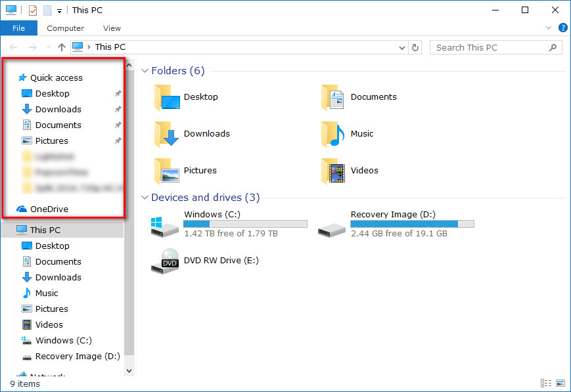The width and height of the screenshot is (571, 392).
Task: Unpin Pictures from Quick access
Action: pos(118,141)
